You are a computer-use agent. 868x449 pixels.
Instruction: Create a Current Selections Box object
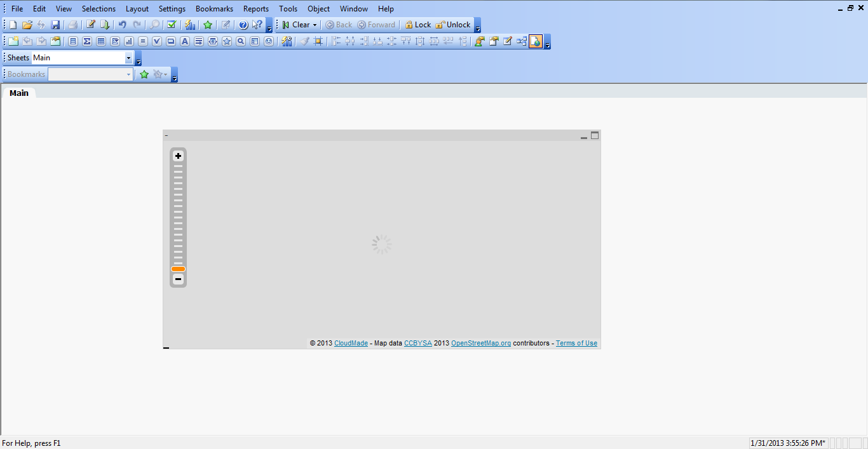(157, 41)
